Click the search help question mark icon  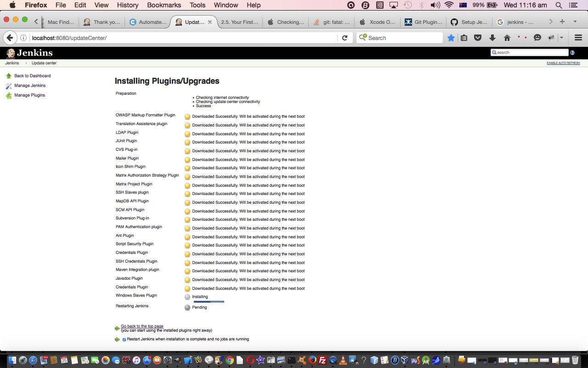point(572,52)
